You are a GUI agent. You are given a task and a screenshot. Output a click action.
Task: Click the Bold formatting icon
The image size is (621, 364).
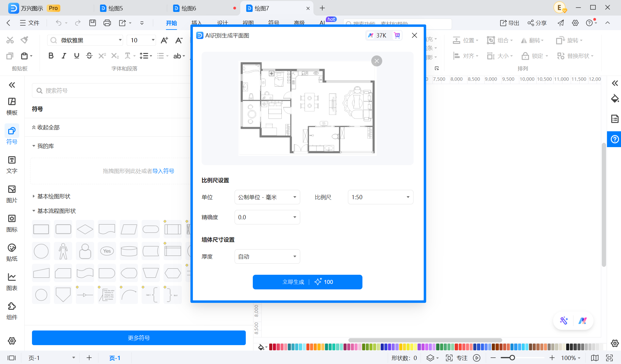coord(51,56)
